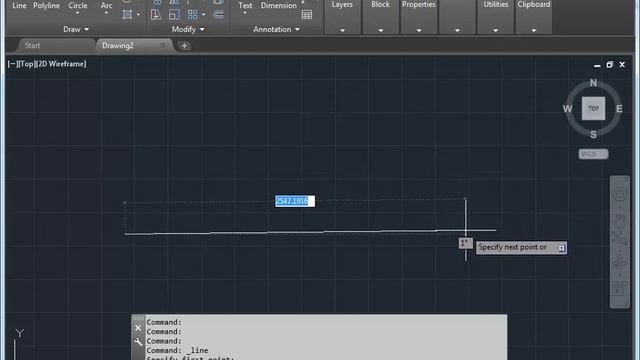Open command line customize wrench icon

point(138,342)
